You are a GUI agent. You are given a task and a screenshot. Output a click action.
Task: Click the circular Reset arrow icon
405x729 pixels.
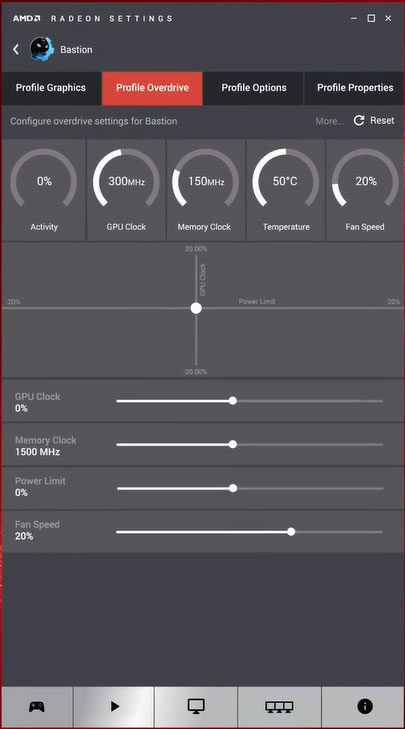tap(359, 121)
